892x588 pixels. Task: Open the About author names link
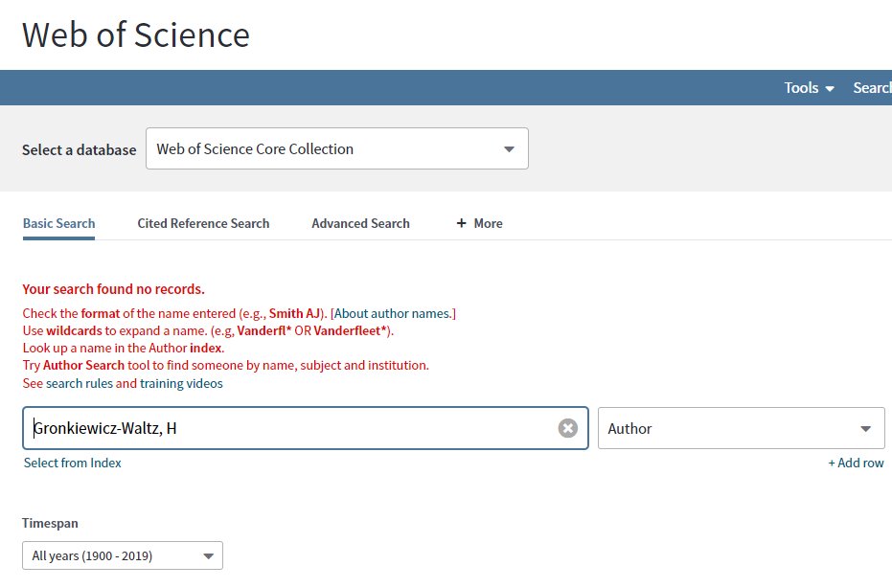pyautogui.click(x=394, y=313)
